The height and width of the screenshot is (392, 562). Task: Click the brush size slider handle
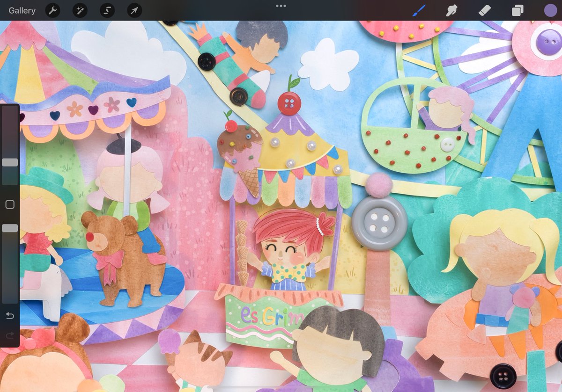pos(10,162)
